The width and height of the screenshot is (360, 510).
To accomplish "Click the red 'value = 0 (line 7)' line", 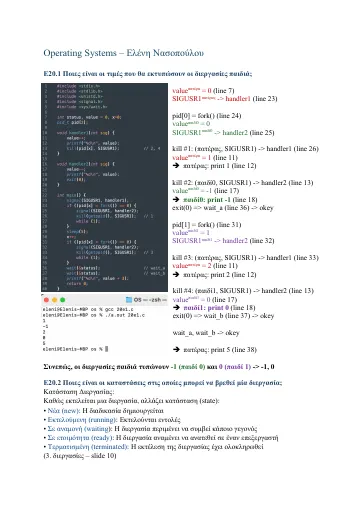I will coord(203,91).
